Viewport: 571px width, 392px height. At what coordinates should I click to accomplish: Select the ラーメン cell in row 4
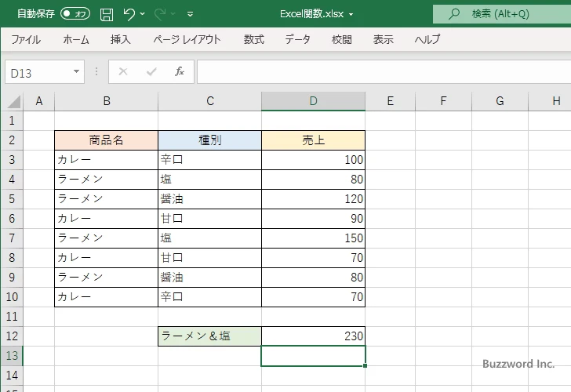(107, 180)
